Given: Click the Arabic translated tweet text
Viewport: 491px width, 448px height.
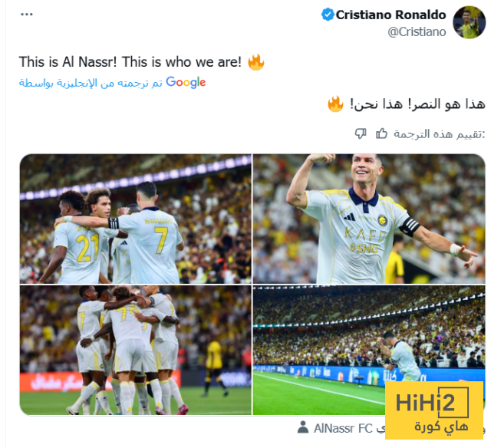Looking at the screenshot, I should point(417,104).
